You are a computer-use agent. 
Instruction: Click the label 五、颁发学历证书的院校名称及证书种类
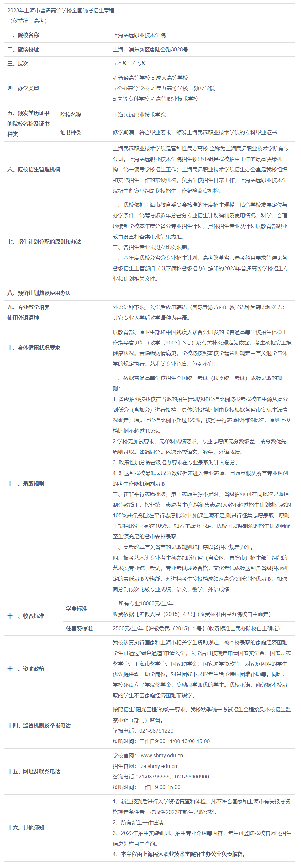[28, 124]
